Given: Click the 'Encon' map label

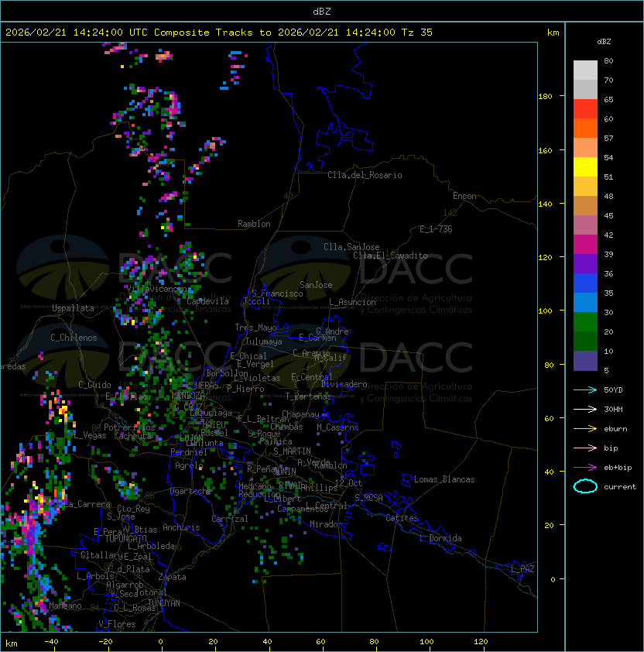Looking at the screenshot, I should click(x=464, y=196).
